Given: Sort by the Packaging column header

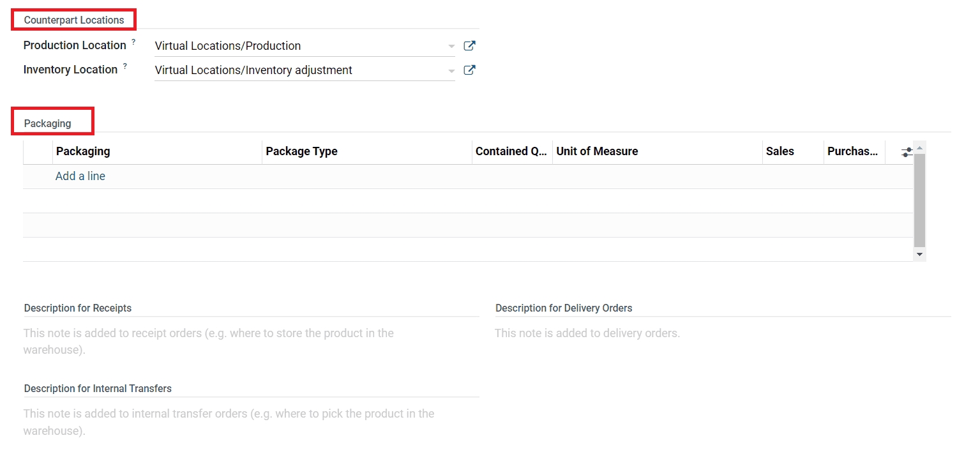Looking at the screenshot, I should (83, 151).
